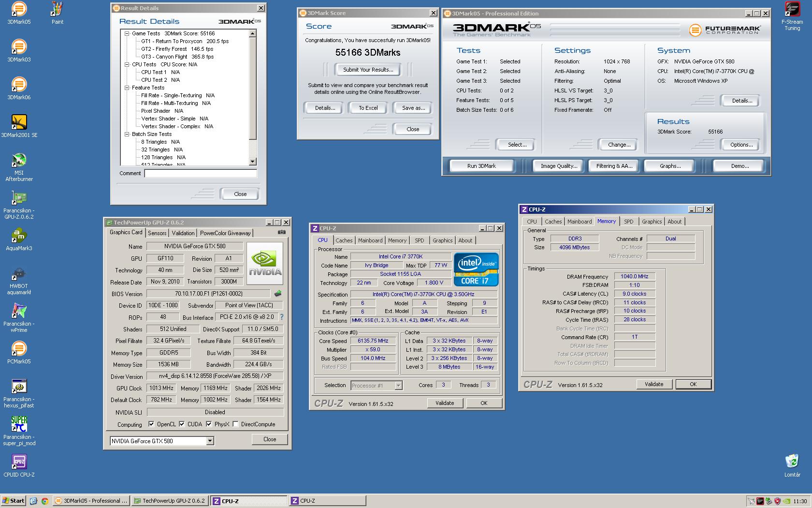The width and height of the screenshot is (812, 508).
Task: Open the CPUID CPU-Z desktop icon
Action: [x=19, y=463]
